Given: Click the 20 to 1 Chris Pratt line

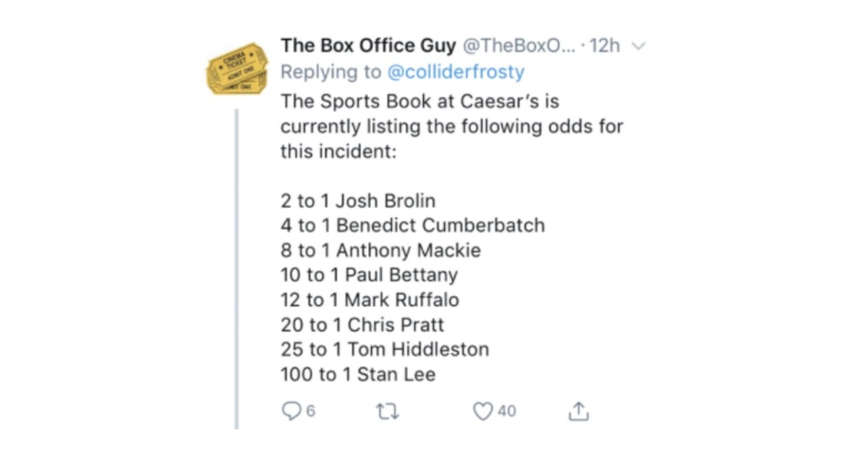Looking at the screenshot, I should 362,324.
